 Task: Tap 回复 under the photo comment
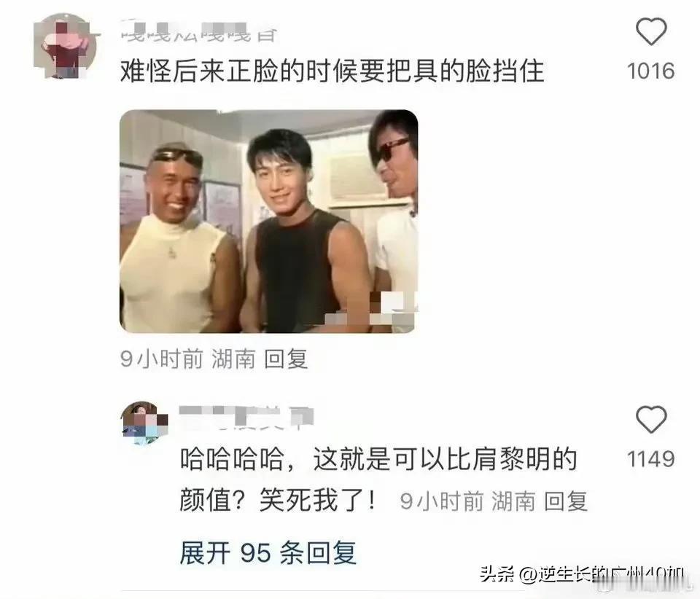coord(286,359)
